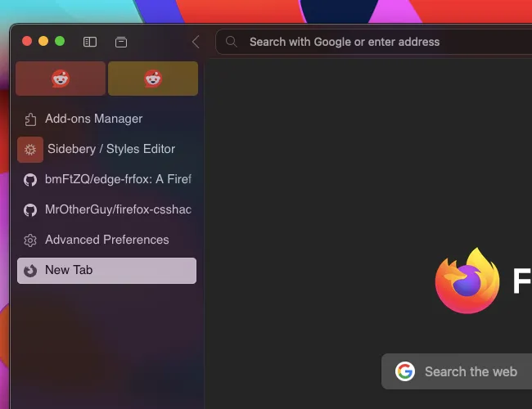
Task: Switch to the Advanced Preferences tab
Action: pos(107,240)
